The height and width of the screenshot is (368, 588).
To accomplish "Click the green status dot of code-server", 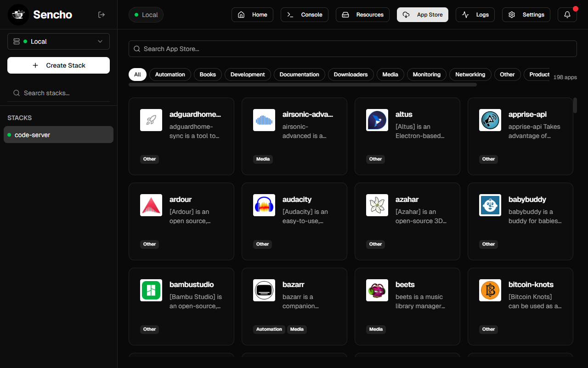I will (9, 135).
